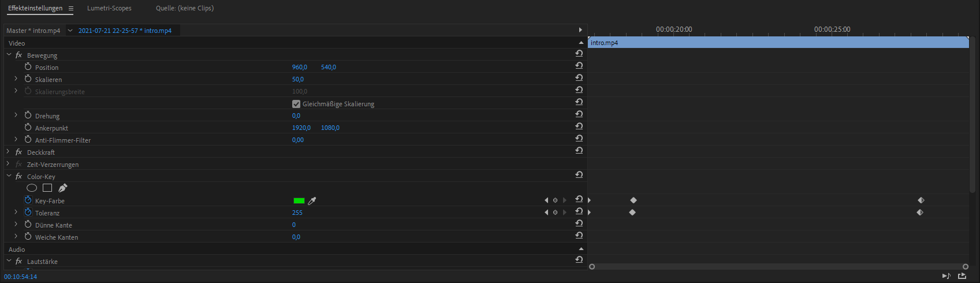Screen dimensions: 980x283
Task: Toggle the fx switch for Bewegung effect
Action: 18,55
